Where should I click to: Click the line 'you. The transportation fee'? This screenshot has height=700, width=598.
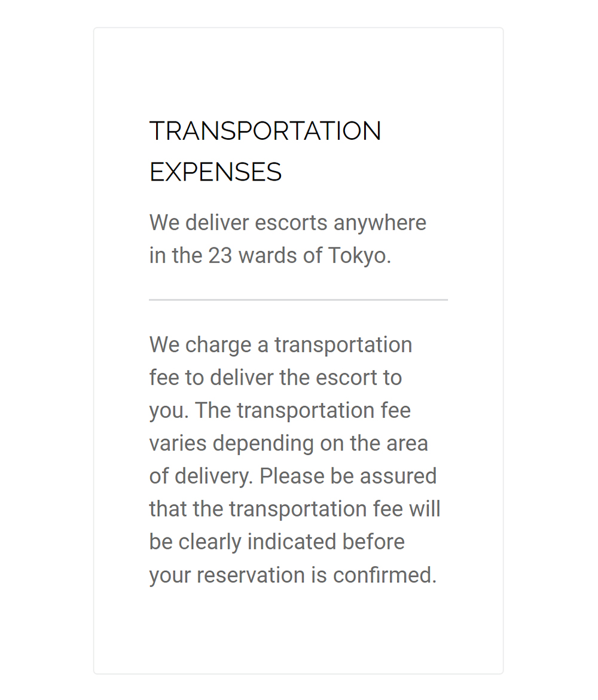[280, 410]
